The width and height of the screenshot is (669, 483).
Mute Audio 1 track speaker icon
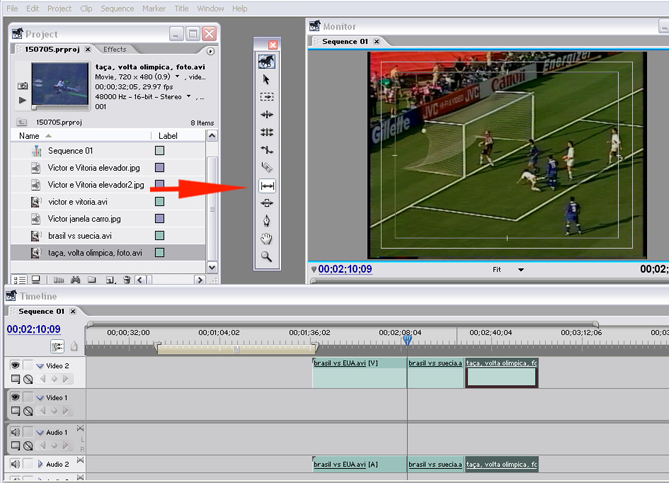15,432
